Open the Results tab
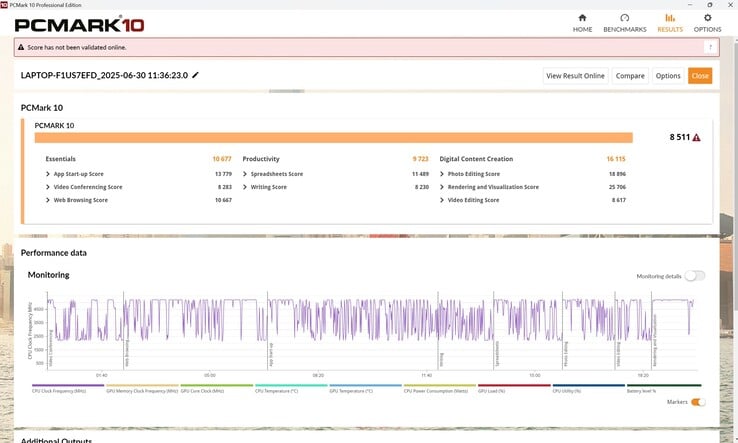This screenshot has height=443, width=738. point(670,23)
